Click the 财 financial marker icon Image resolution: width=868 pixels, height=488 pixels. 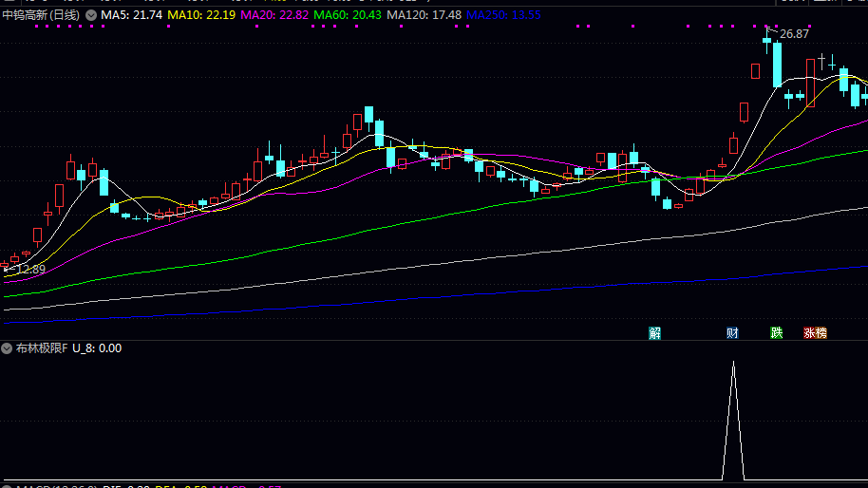pyautogui.click(x=732, y=332)
